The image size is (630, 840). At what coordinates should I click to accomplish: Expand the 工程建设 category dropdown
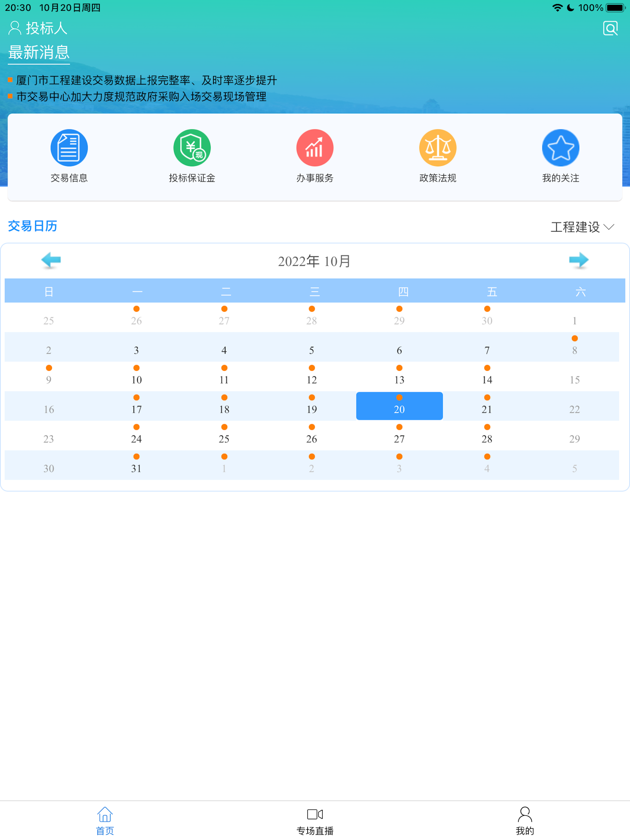582,227
